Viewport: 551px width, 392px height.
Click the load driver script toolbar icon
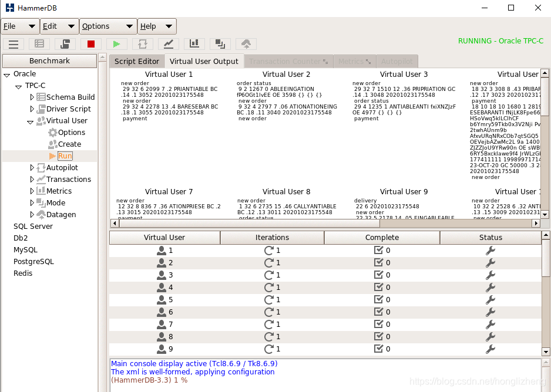[65, 44]
